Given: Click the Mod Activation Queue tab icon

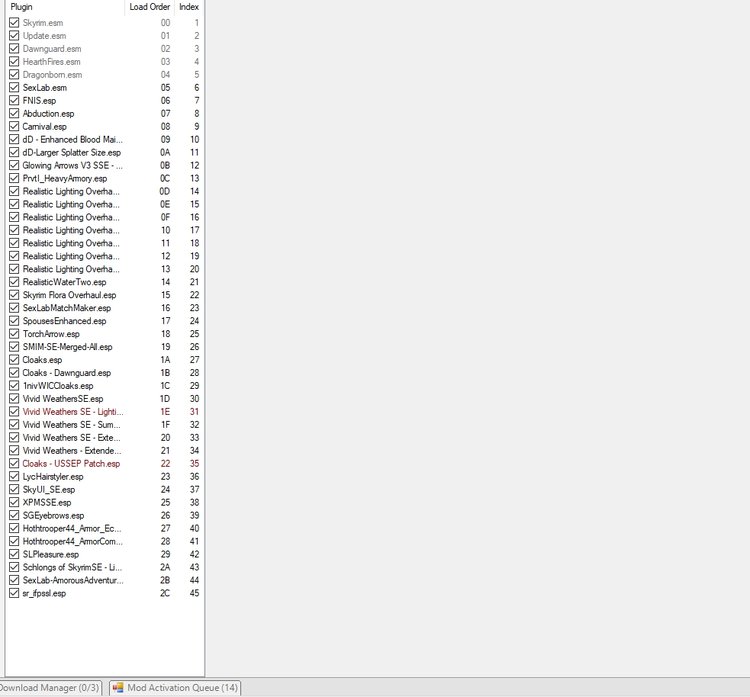Looking at the screenshot, I should tap(118, 688).
